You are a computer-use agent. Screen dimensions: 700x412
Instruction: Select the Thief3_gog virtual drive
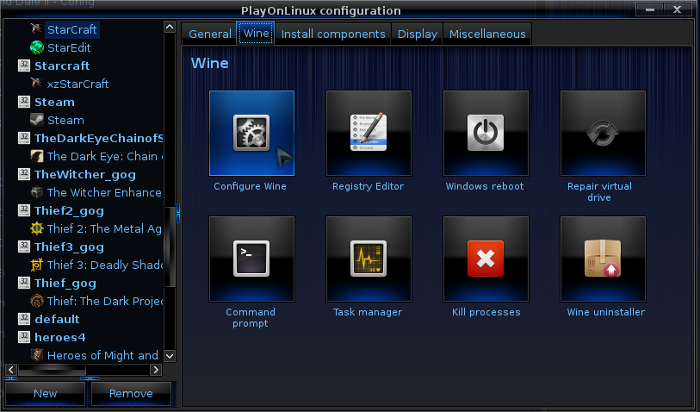tap(69, 246)
